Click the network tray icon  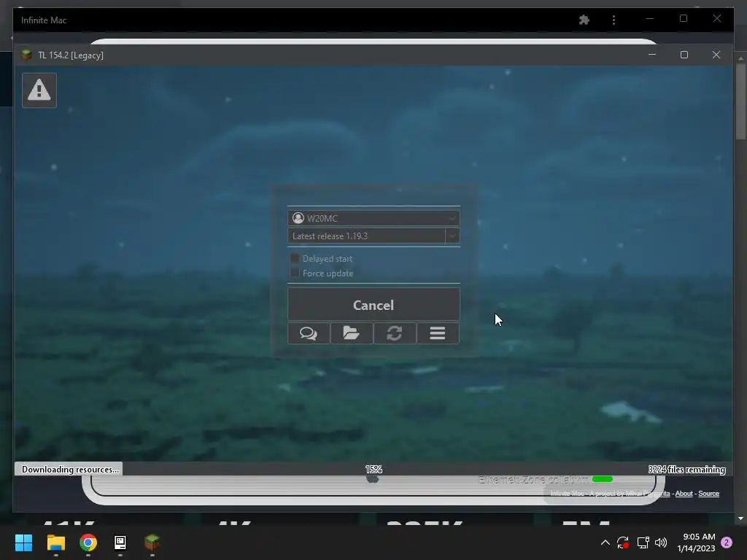click(643, 542)
